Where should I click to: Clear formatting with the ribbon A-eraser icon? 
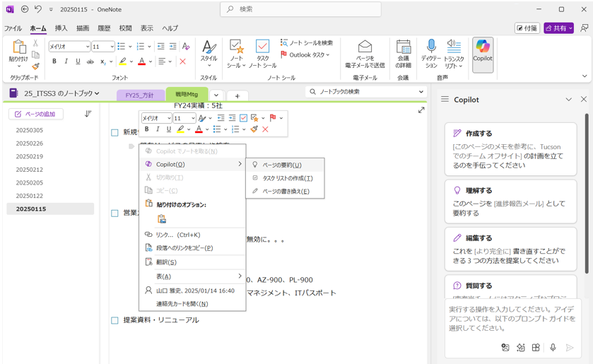[185, 46]
